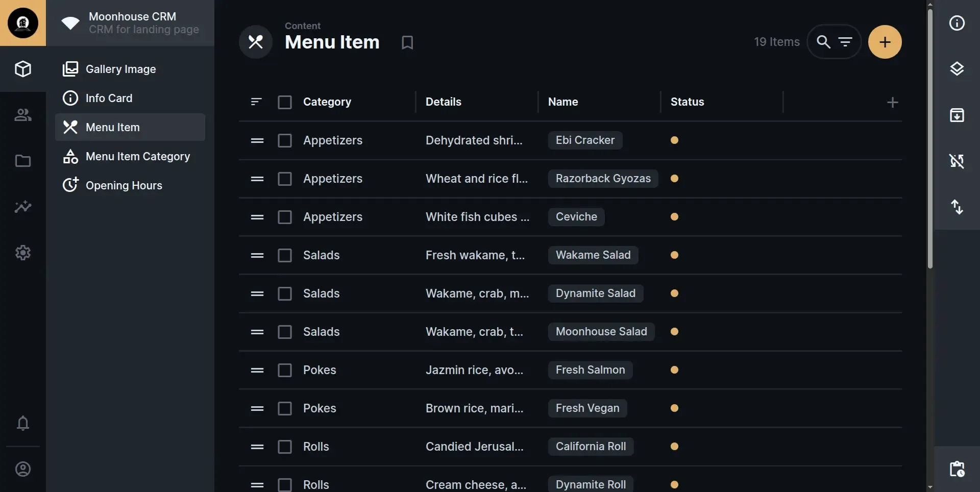Open the sort ordering control above checkboxes
The width and height of the screenshot is (980, 492).
tap(256, 102)
